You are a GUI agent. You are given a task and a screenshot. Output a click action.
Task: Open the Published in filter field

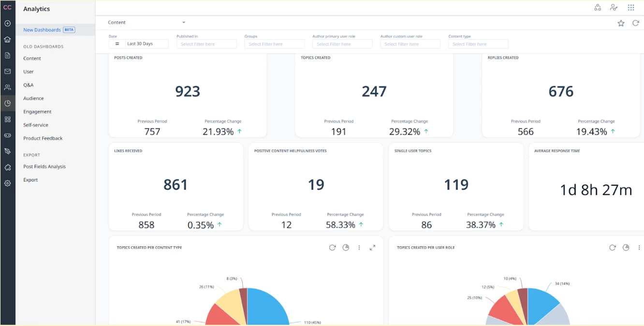(206, 44)
